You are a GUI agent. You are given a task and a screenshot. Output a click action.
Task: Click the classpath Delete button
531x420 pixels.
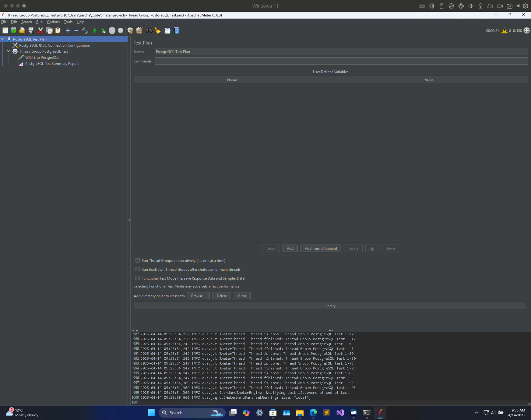[222, 296]
